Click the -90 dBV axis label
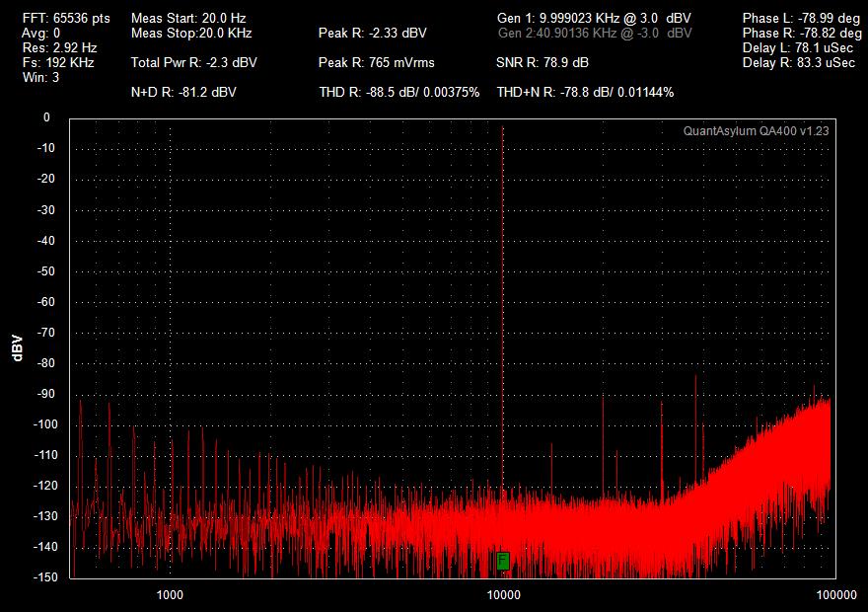 pos(46,394)
